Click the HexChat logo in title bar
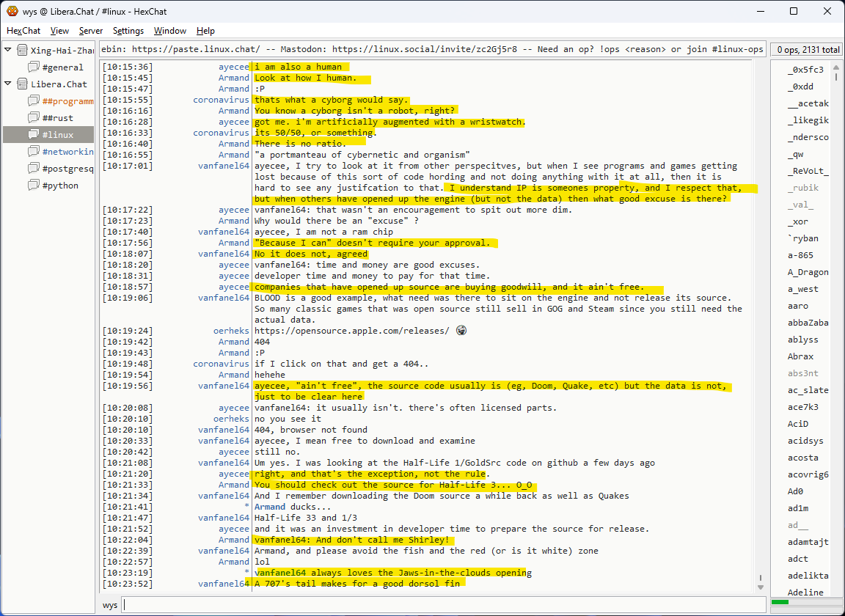Screen dimensions: 845x616 coord(12,11)
